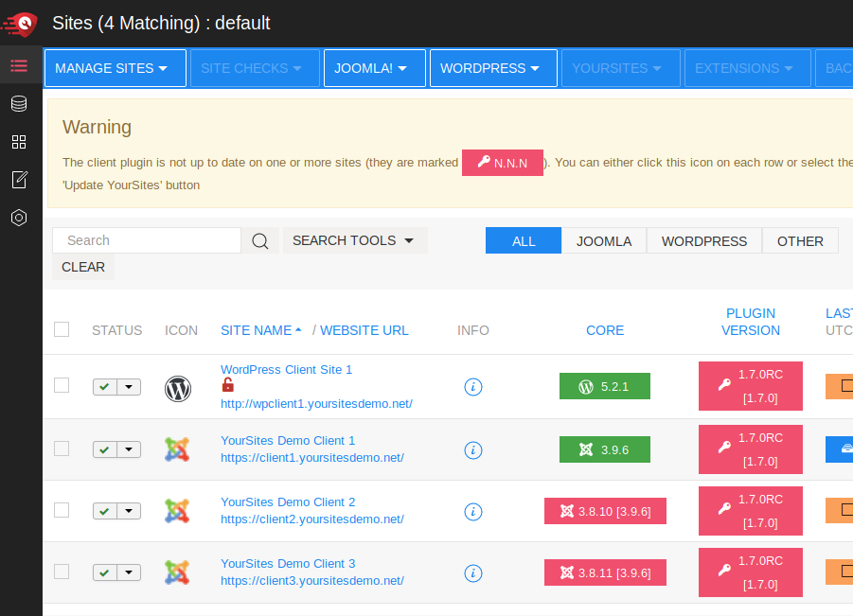The width and height of the screenshot is (853, 616).
Task: Click red unlocked padlock under WordPress Client Site 1
Action: (228, 385)
